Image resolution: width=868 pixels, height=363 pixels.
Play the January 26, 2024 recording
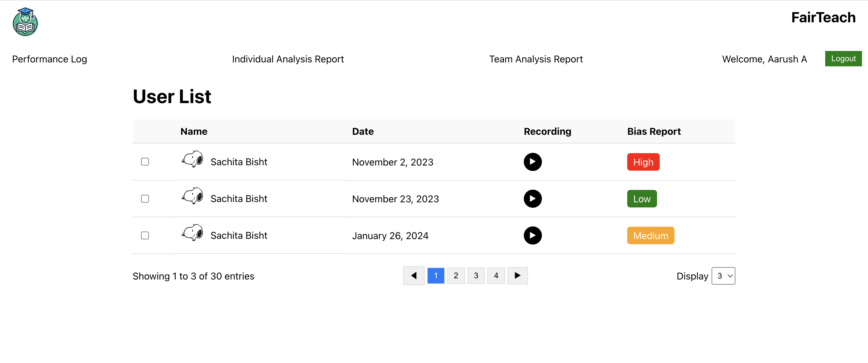532,235
